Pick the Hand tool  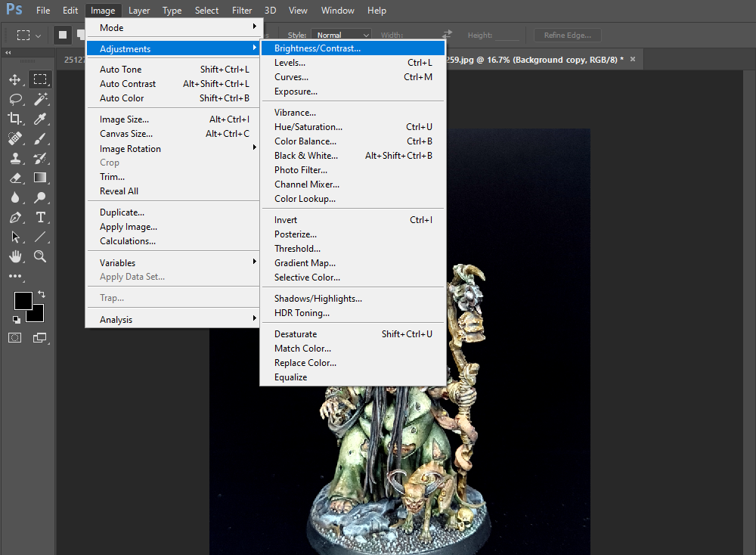pyautogui.click(x=15, y=256)
